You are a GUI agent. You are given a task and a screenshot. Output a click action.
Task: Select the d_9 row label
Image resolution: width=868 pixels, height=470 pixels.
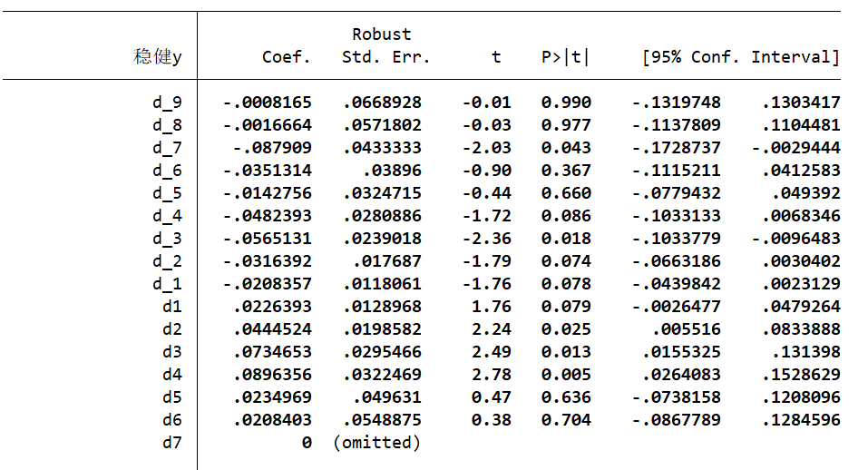coord(167,103)
